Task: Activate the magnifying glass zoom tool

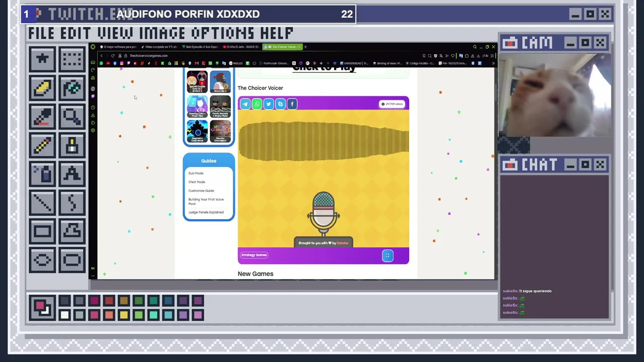Action: click(x=72, y=118)
